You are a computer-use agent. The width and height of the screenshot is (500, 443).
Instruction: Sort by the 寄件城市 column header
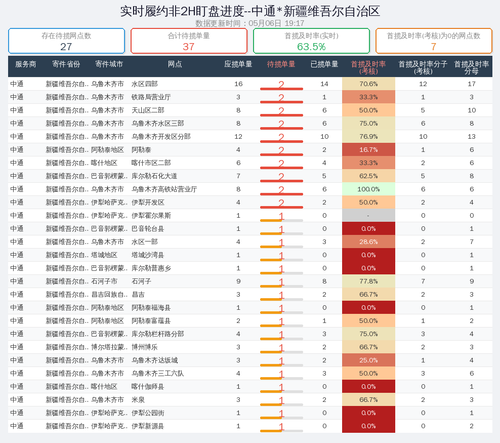click(109, 64)
